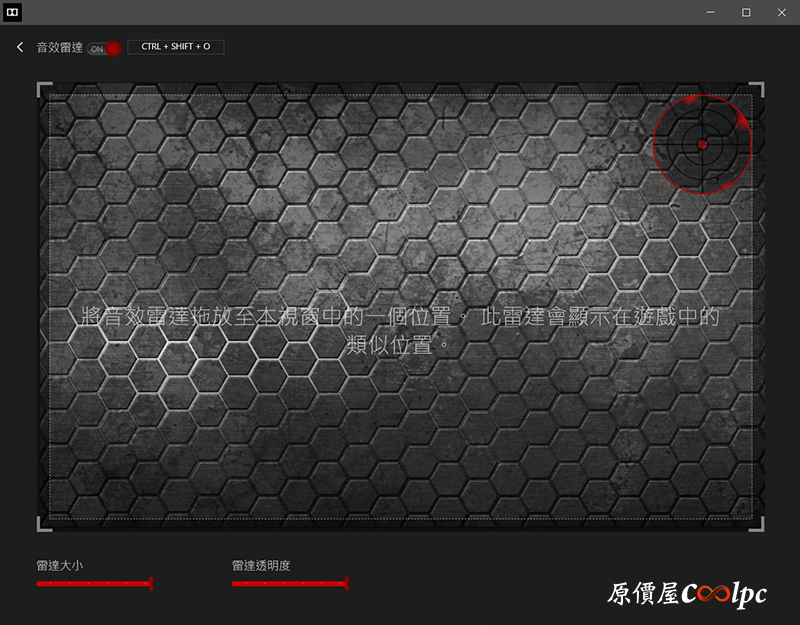This screenshot has height=625, width=800.
Task: Click the 雷達大小 label
Action: (x=60, y=565)
